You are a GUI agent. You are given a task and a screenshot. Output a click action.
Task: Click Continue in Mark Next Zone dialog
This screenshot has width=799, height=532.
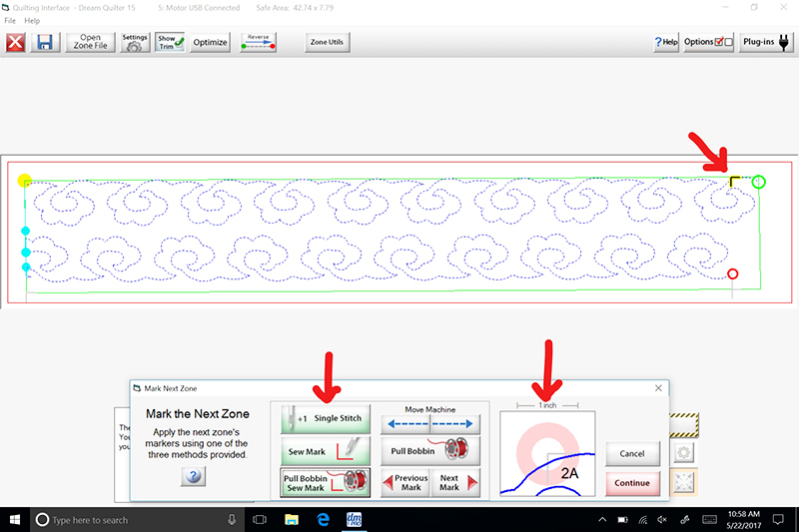(x=632, y=483)
